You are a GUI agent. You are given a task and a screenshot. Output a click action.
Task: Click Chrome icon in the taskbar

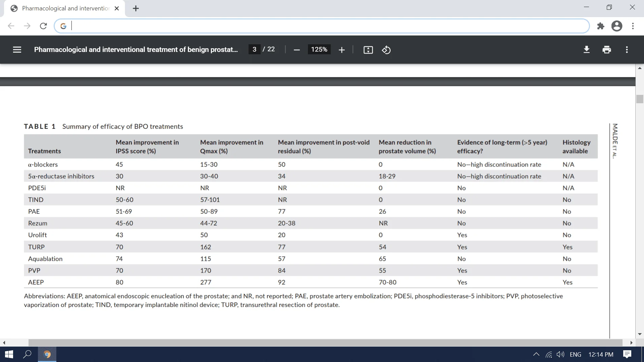47,354
